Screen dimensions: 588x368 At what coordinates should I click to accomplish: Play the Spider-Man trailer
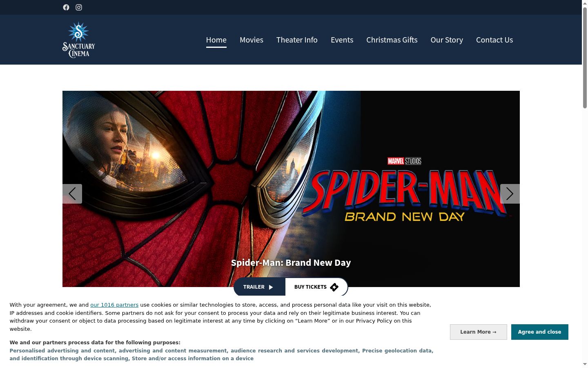coord(259,287)
